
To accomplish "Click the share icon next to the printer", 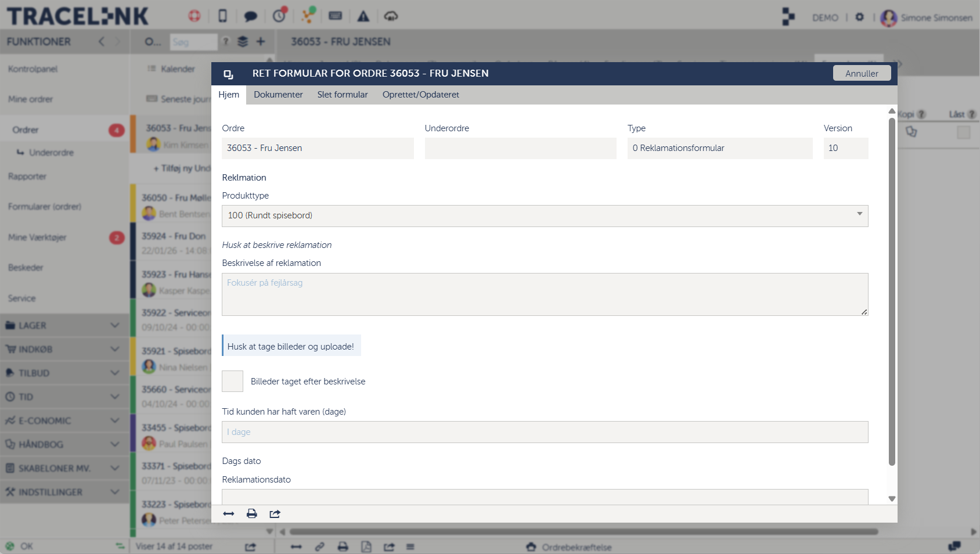I will 274,514.
